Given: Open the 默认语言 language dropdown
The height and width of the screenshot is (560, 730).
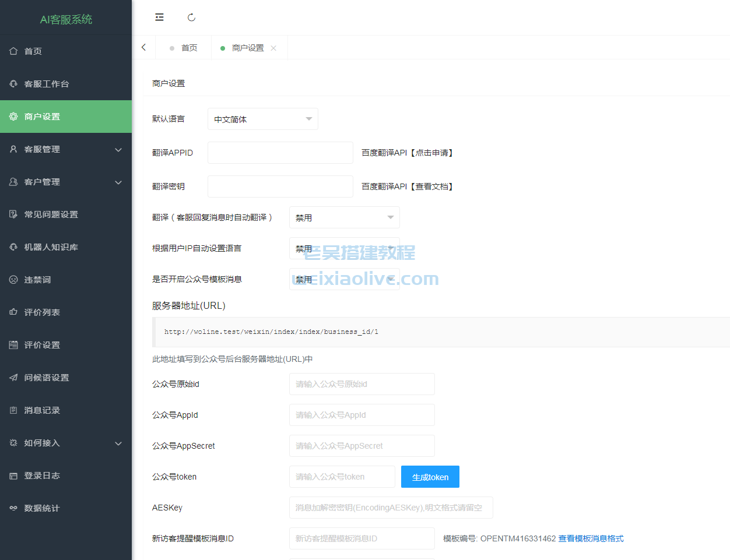Looking at the screenshot, I should pos(262,119).
